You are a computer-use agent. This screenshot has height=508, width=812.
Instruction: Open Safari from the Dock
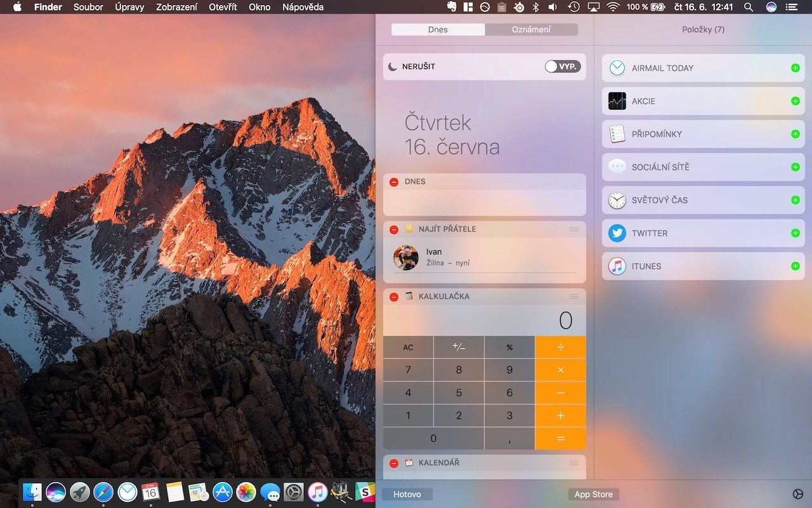tap(103, 492)
